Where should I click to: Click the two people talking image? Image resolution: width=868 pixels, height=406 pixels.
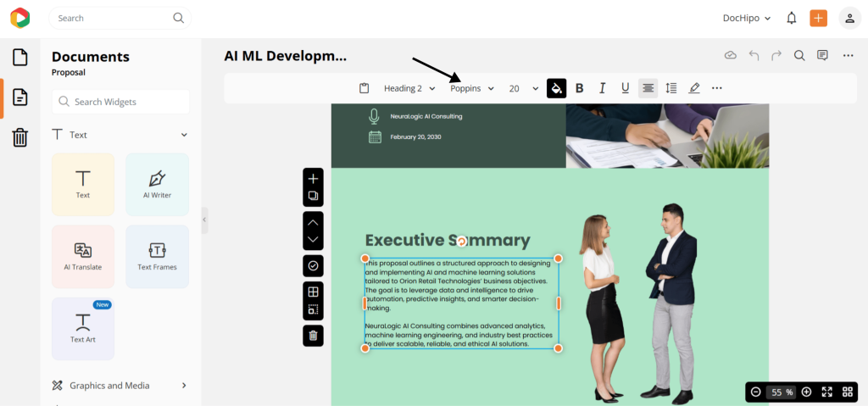(637, 303)
